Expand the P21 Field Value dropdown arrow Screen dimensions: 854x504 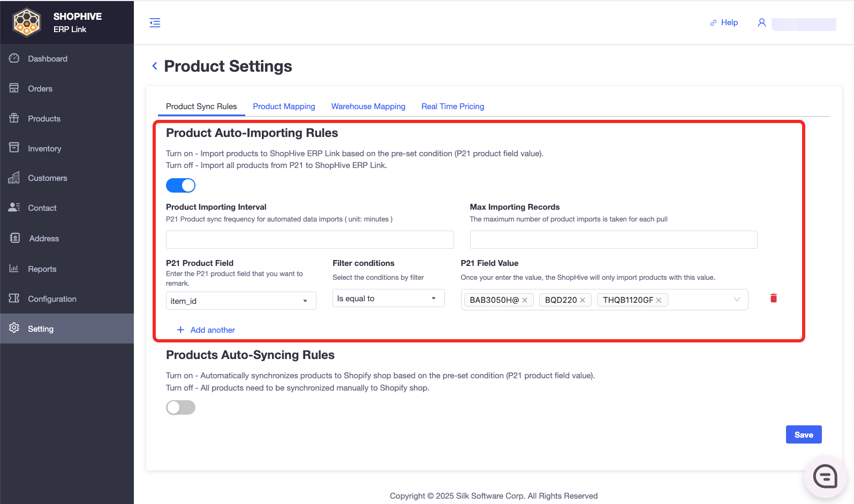pyautogui.click(x=737, y=300)
